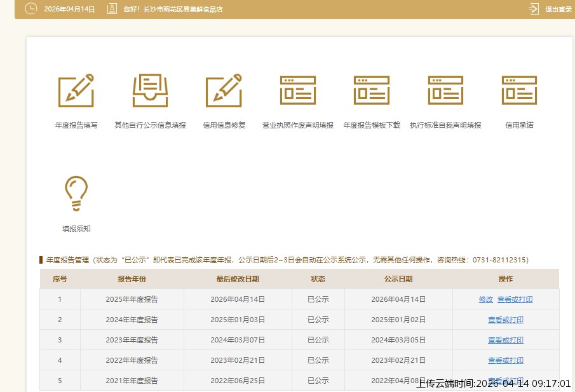Image resolution: width=575 pixels, height=392 pixels.
Task: Click 查看或打印 for 2023年年度报告
Action: pos(506,340)
